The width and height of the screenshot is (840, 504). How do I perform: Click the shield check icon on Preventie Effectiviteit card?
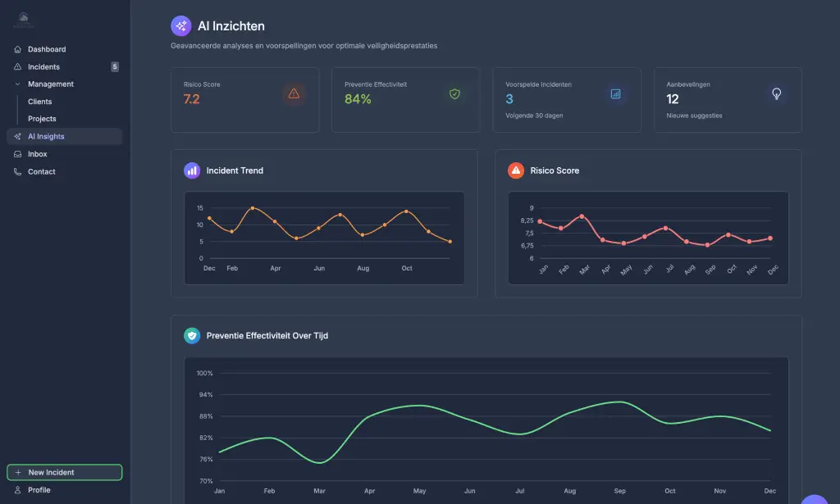[454, 93]
